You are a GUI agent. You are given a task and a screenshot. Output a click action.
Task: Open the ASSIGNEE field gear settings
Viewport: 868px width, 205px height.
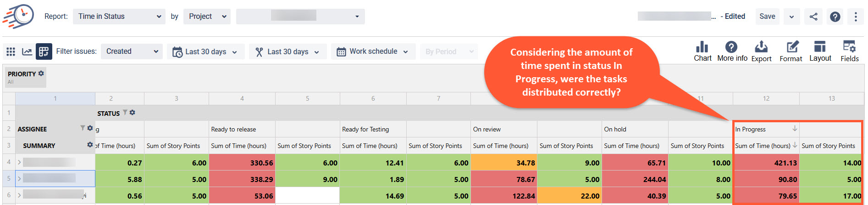tap(90, 128)
